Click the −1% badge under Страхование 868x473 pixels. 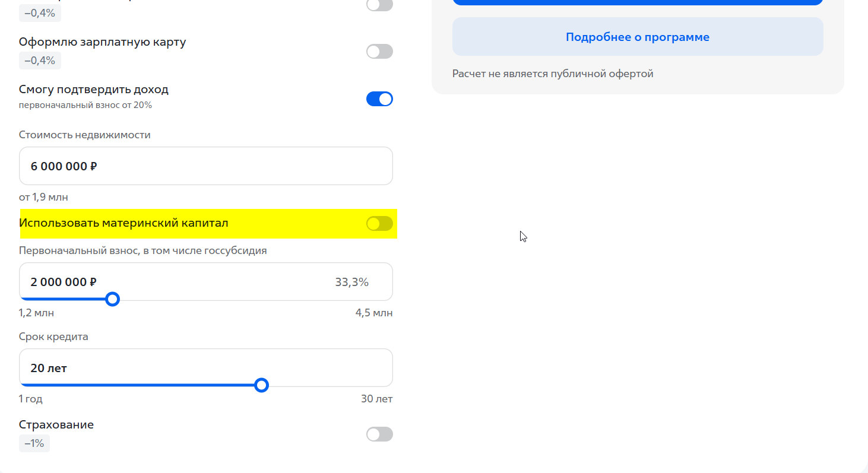click(x=34, y=443)
